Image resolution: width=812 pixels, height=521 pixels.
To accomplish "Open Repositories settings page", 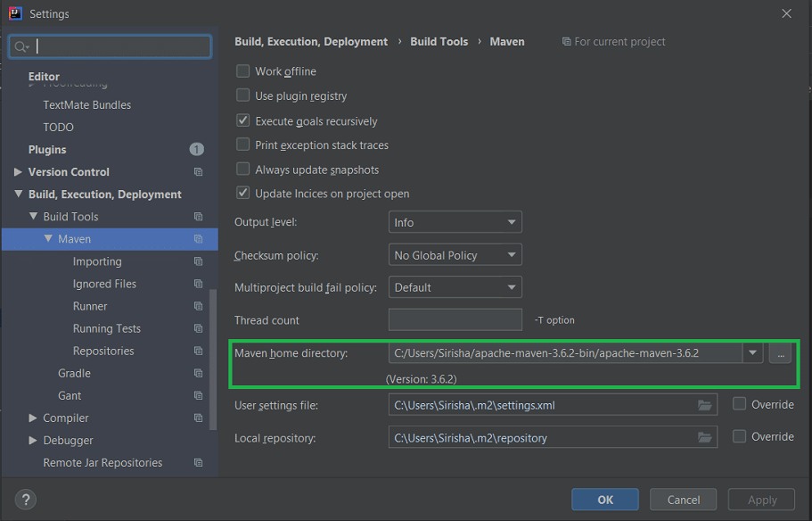I will (x=103, y=351).
